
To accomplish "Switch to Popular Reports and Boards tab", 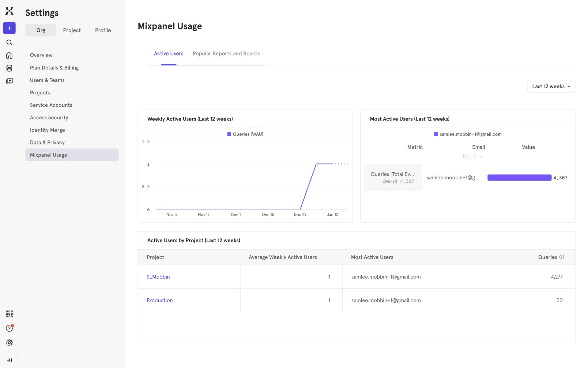I will [x=226, y=54].
